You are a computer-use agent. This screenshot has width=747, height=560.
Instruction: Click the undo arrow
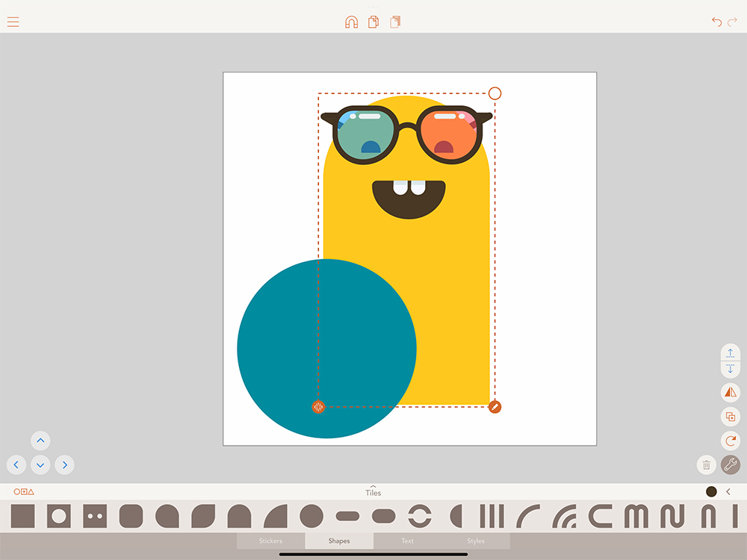point(716,22)
